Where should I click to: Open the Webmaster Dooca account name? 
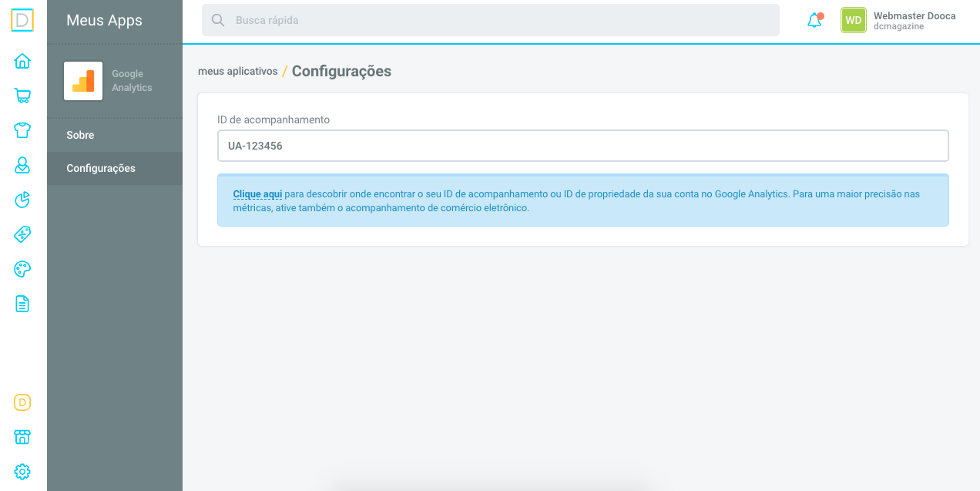tap(915, 15)
